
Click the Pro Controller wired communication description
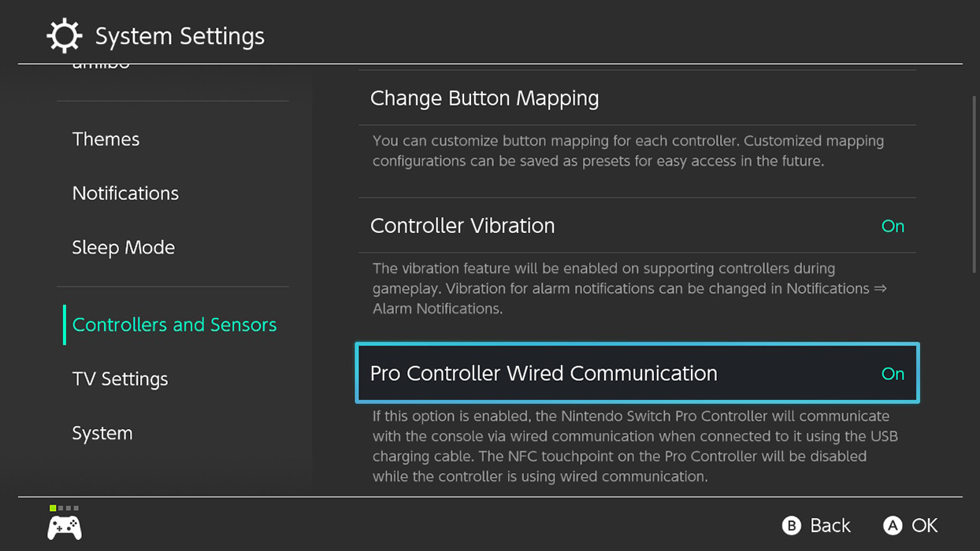[635, 446]
